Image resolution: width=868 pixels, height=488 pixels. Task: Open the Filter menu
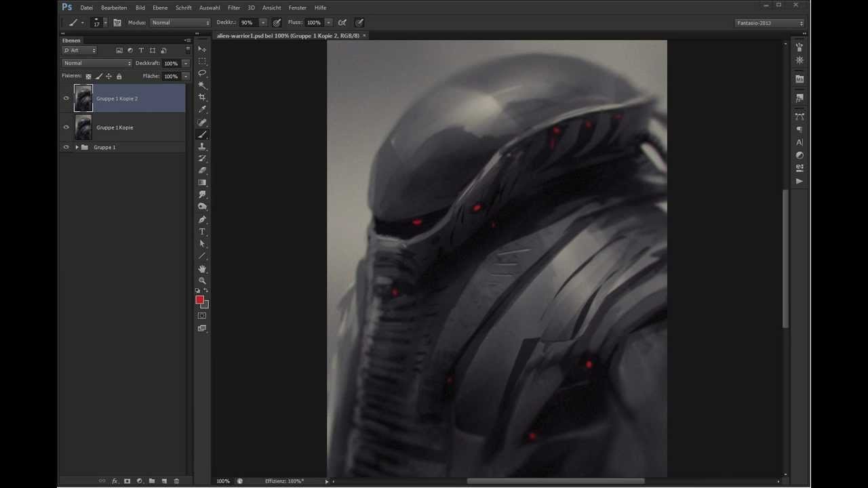tap(234, 7)
